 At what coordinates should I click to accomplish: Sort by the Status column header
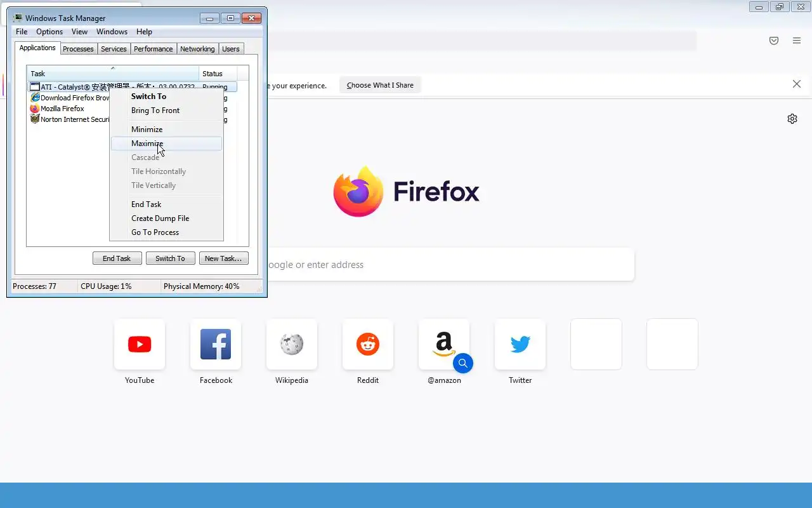click(x=218, y=74)
